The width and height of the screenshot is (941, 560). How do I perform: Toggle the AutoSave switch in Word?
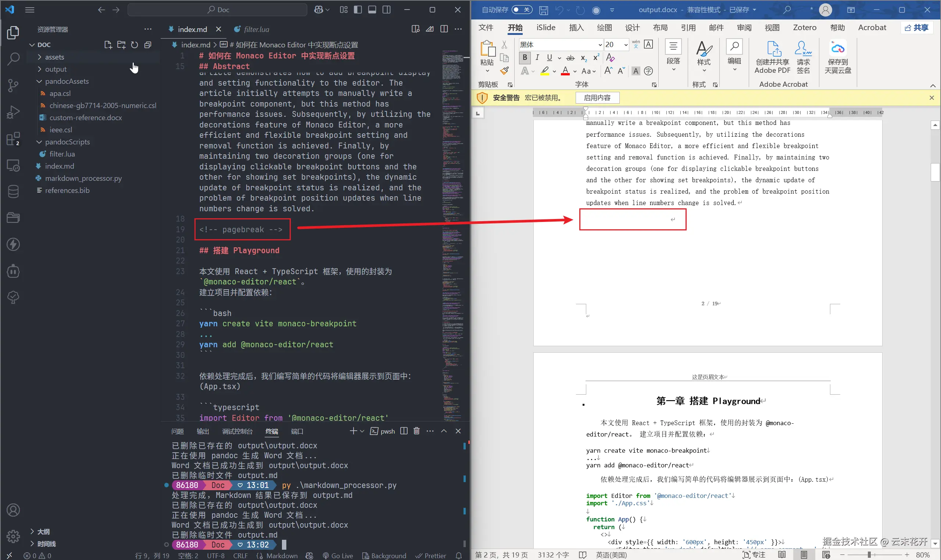tap(522, 10)
